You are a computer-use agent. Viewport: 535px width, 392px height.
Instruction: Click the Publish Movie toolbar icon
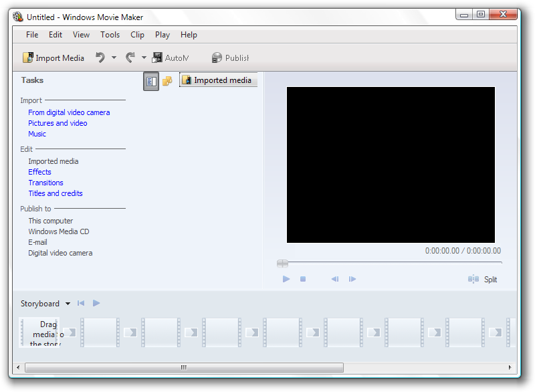[x=217, y=58]
